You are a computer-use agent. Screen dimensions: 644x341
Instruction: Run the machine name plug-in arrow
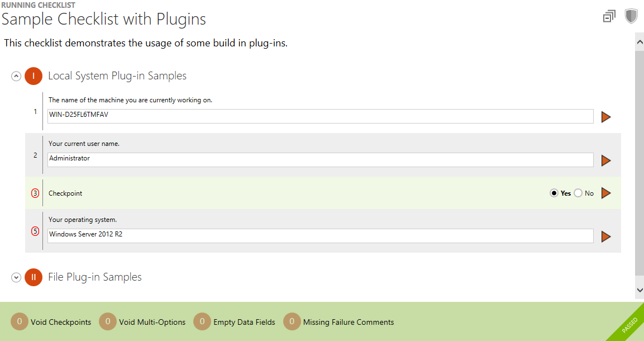606,117
